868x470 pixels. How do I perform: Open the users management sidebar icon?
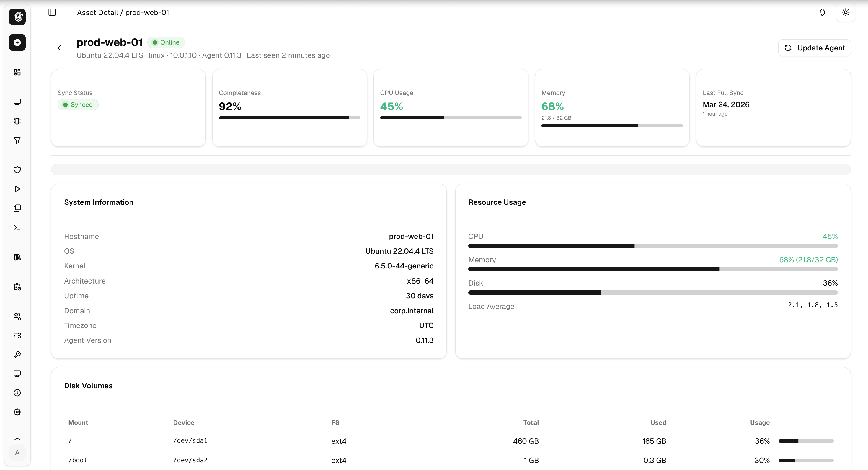click(x=17, y=316)
